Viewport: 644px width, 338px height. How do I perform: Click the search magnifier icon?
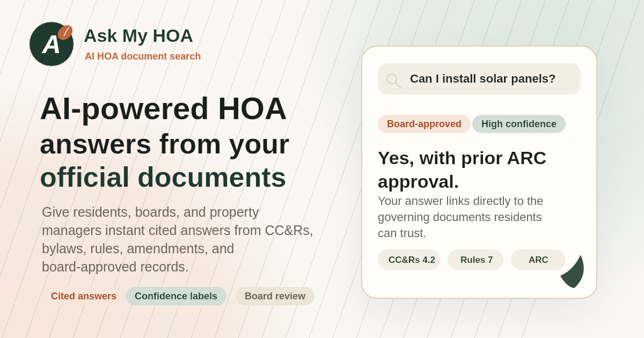click(394, 81)
